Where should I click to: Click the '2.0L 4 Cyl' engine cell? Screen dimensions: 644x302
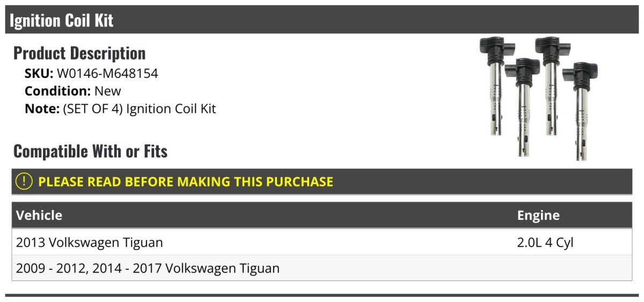(545, 242)
